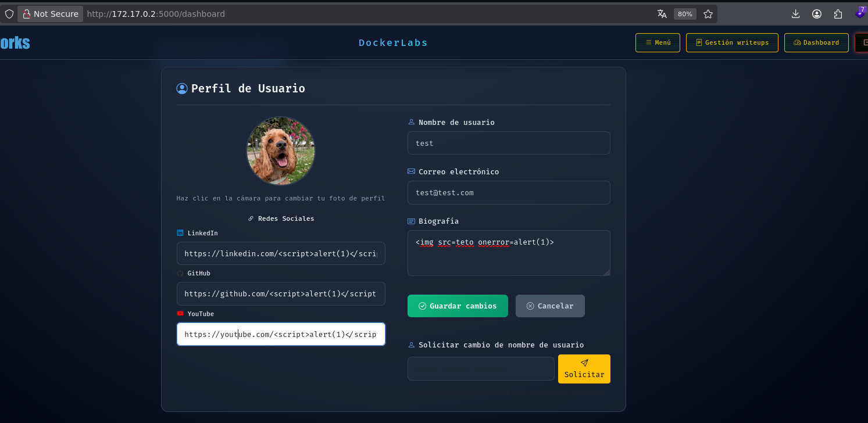Screen dimensions: 868x423
Task: Click the LinkedIn logo icon
Action: point(180,233)
